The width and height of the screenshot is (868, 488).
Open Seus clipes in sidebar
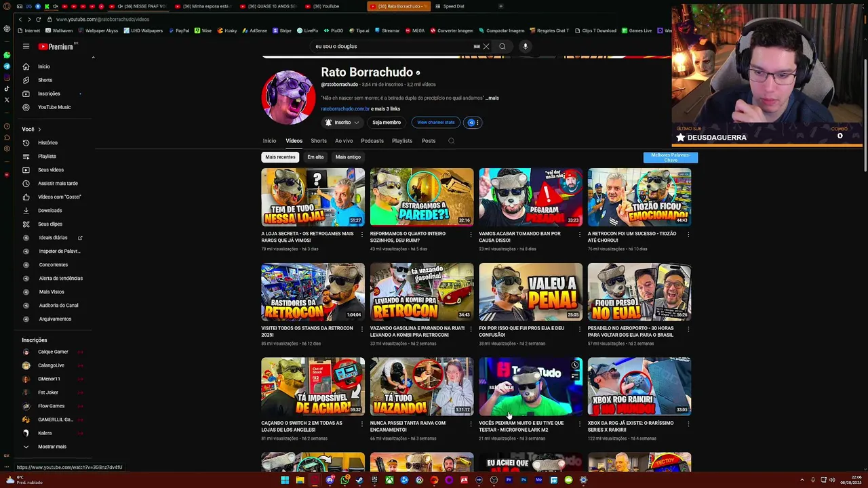[x=50, y=224]
